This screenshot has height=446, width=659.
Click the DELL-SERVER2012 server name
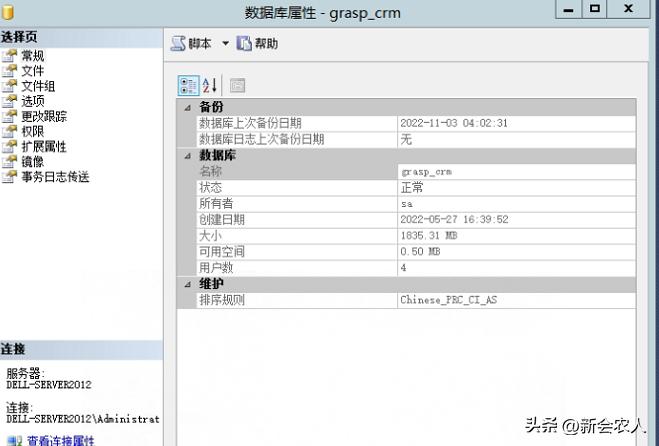point(49,385)
